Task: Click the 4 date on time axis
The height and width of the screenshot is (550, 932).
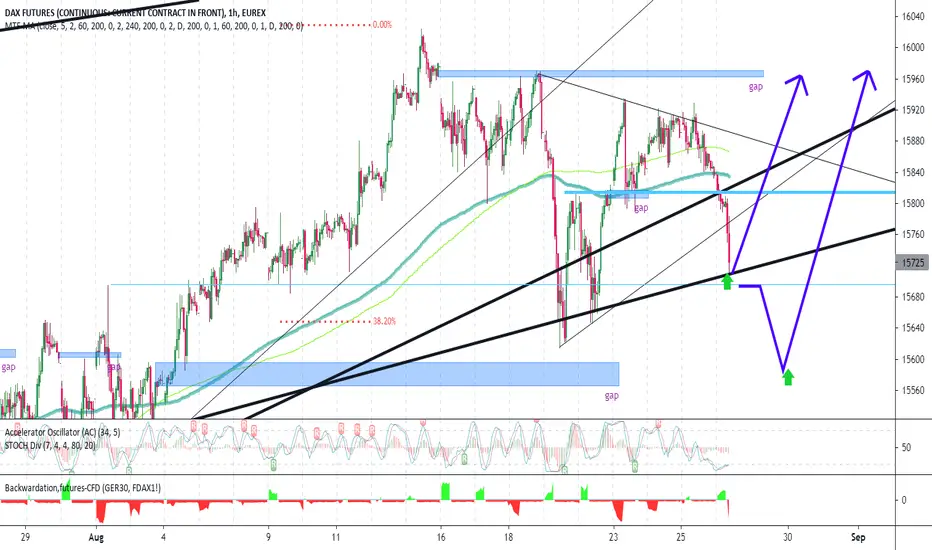Action: pos(164,538)
